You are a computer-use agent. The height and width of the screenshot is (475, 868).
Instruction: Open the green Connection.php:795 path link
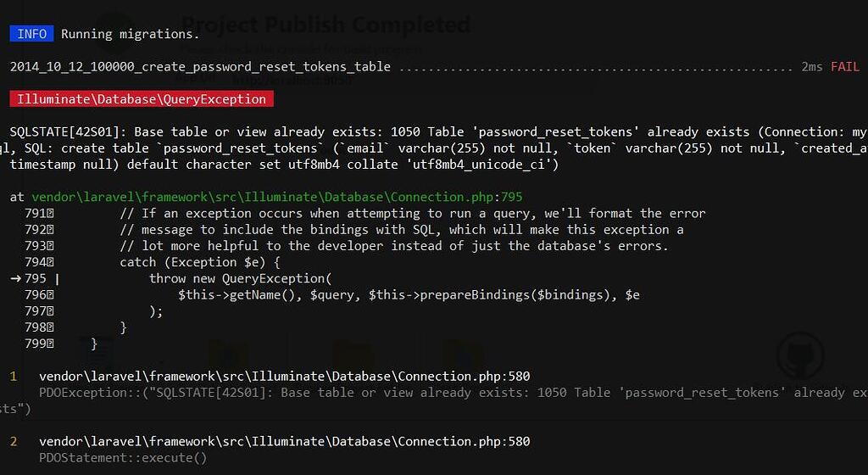coord(277,197)
